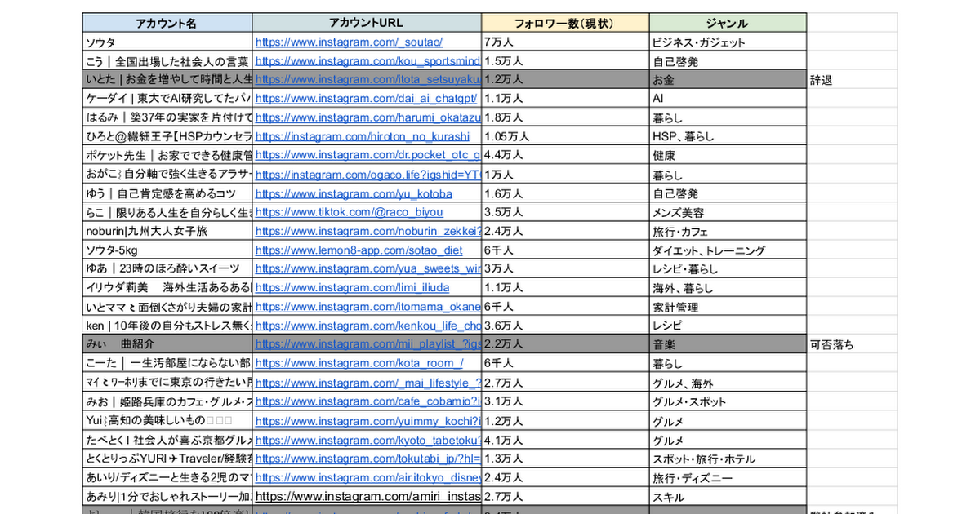Open the tokutabi_jp Instagram link
The image size is (980, 514).
[x=368, y=459]
